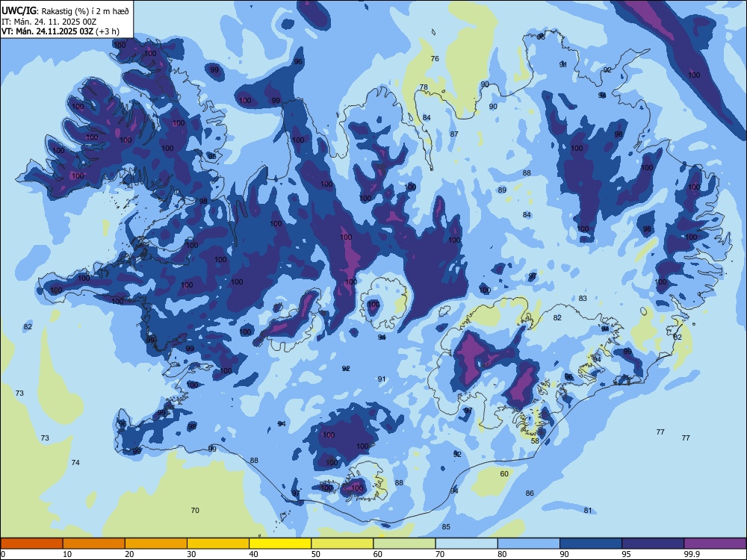Image resolution: width=747 pixels, height=560 pixels.
Task: Click the purple 99.9+ legend swatch
Action: click(x=715, y=544)
